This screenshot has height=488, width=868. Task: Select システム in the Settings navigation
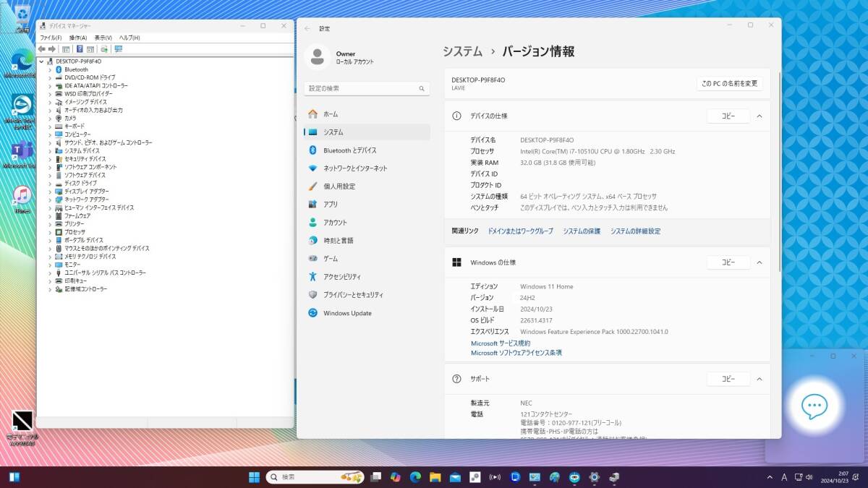367,132
